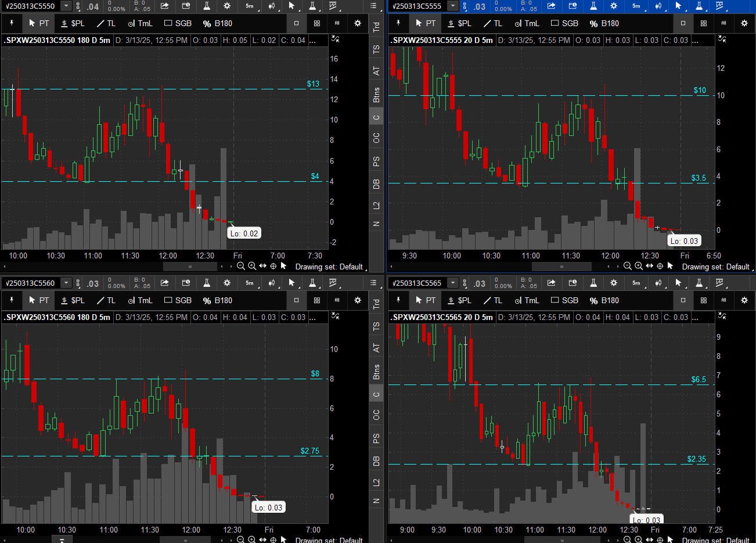756x543 pixels.
Task: Activate B180 percent tool in C5560 chart
Action: click(217, 300)
